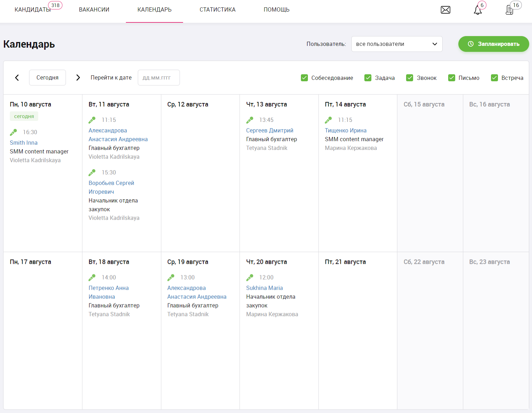Viewport: 532px width, 413px height.
Task: Disable the Встреча filter checkbox
Action: tap(494, 78)
